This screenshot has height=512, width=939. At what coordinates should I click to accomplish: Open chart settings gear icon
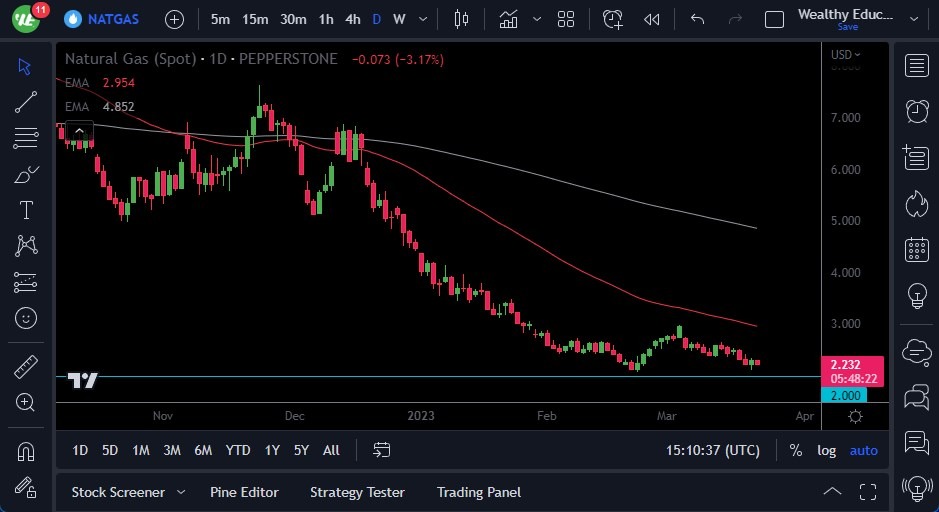coord(855,416)
